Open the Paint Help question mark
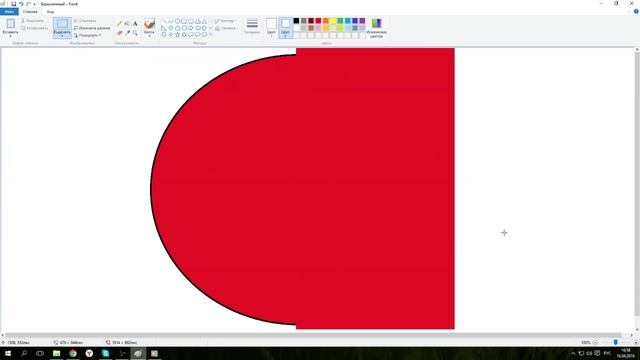Screen dimensions: 640x360 [x=636, y=12]
